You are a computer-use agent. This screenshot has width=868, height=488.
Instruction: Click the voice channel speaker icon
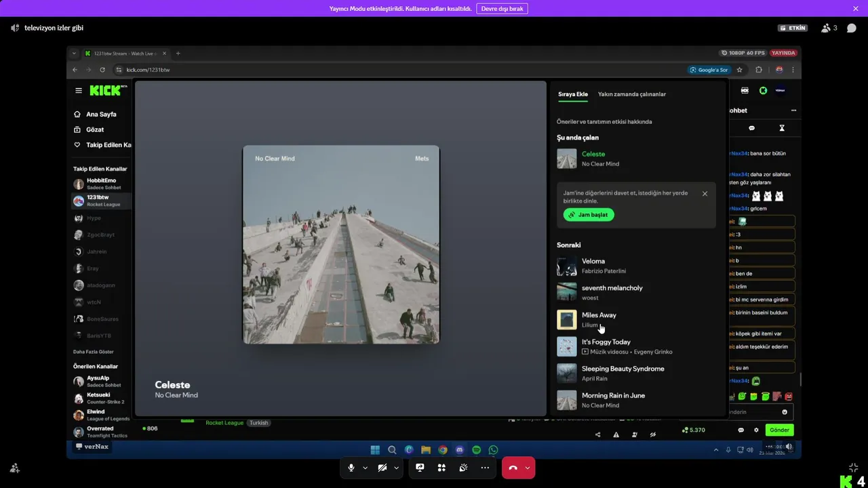tap(15, 28)
